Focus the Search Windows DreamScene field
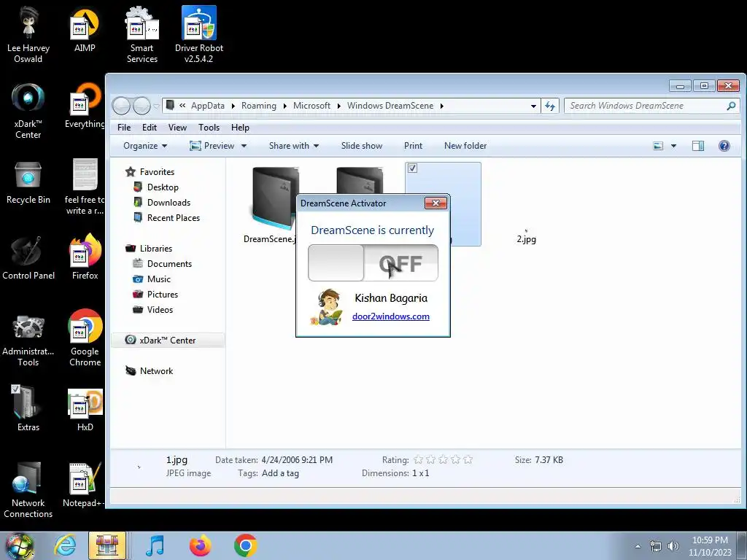Viewport: 747px width, 560px height. click(651, 106)
